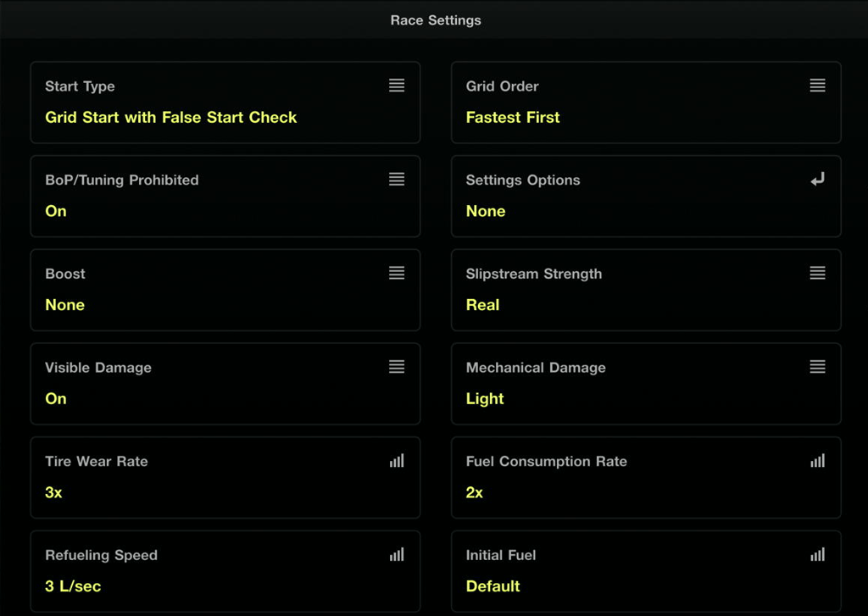Screen dimensions: 868x616
Task: Toggle the BoP/Tuning Prohibited On value
Action: tap(56, 211)
